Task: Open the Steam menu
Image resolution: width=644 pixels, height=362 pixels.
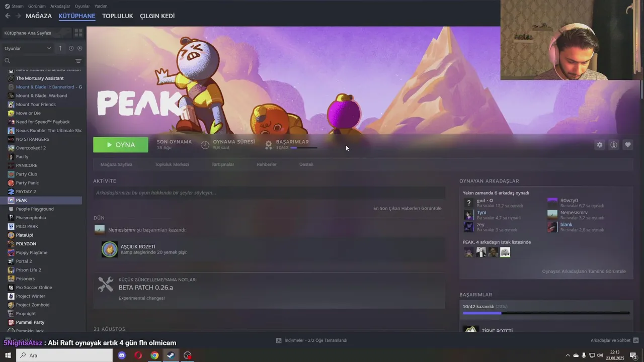Action: click(x=14, y=6)
